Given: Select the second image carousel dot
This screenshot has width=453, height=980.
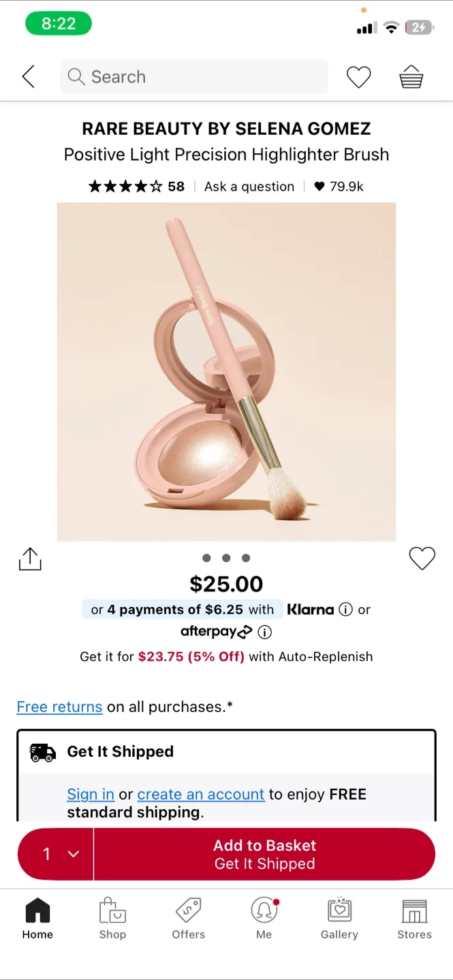Looking at the screenshot, I should [x=226, y=557].
